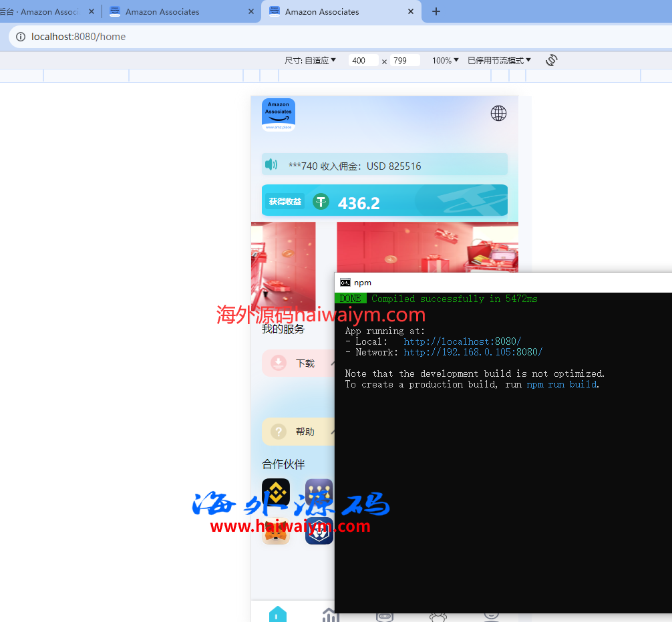
Task: Click the speaker announcement icon
Action: [271, 165]
